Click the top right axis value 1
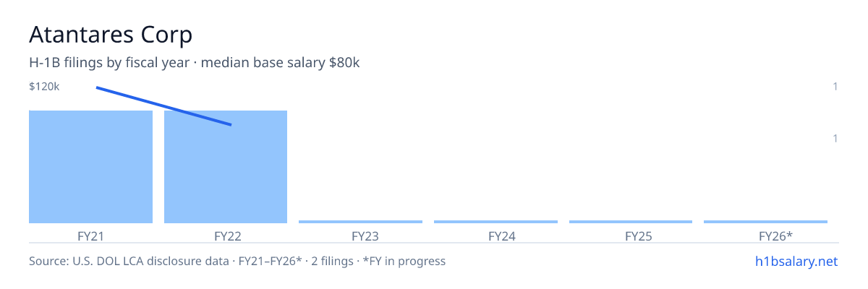The width and height of the screenshot is (868, 289). point(835,87)
